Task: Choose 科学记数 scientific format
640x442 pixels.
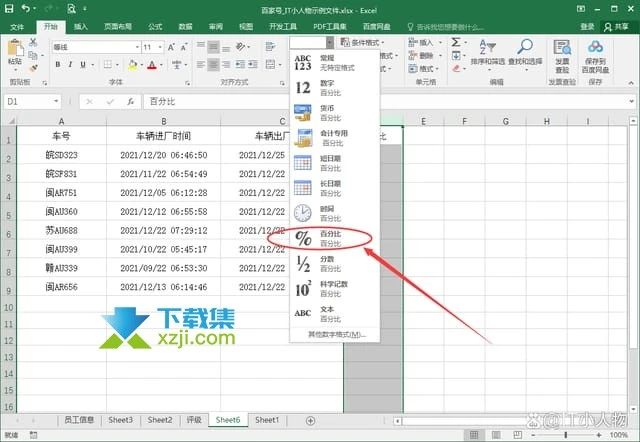Action: tap(335, 289)
